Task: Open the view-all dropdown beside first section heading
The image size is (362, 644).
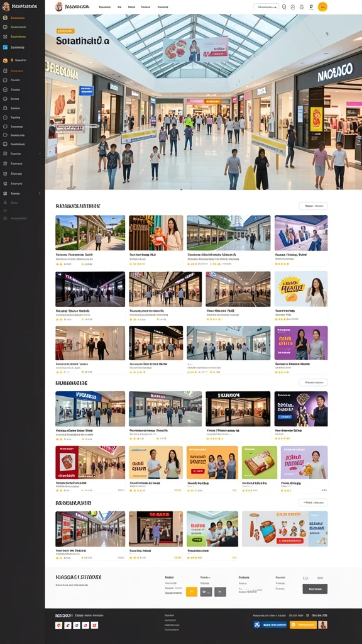Action: pyautogui.click(x=313, y=206)
